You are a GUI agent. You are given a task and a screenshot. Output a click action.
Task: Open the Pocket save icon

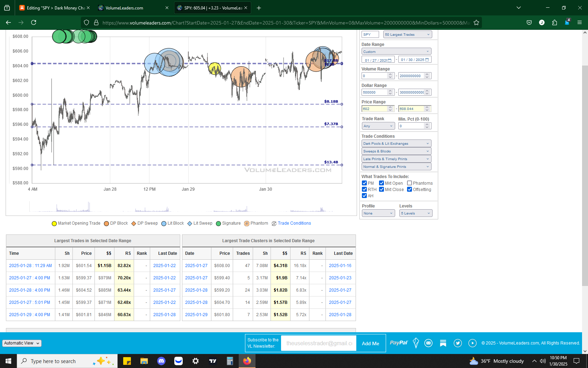click(529, 22)
